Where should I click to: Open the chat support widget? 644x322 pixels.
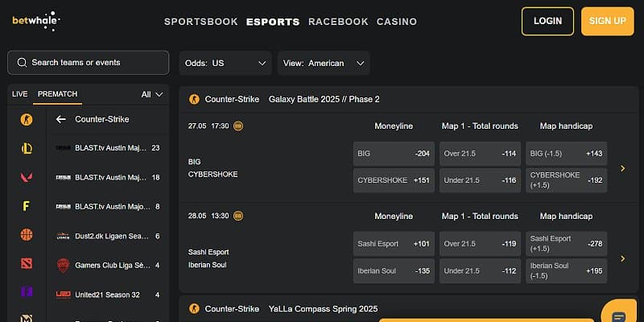tap(618, 315)
